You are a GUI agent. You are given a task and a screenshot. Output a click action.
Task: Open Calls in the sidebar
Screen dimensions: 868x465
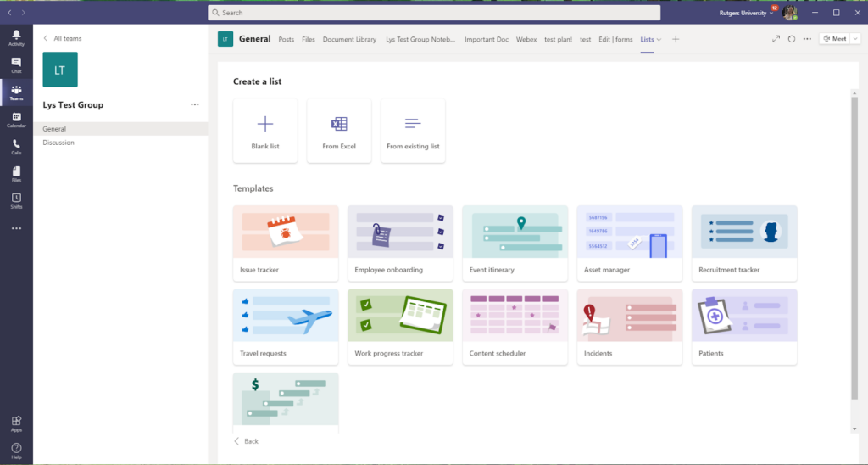(x=16, y=147)
